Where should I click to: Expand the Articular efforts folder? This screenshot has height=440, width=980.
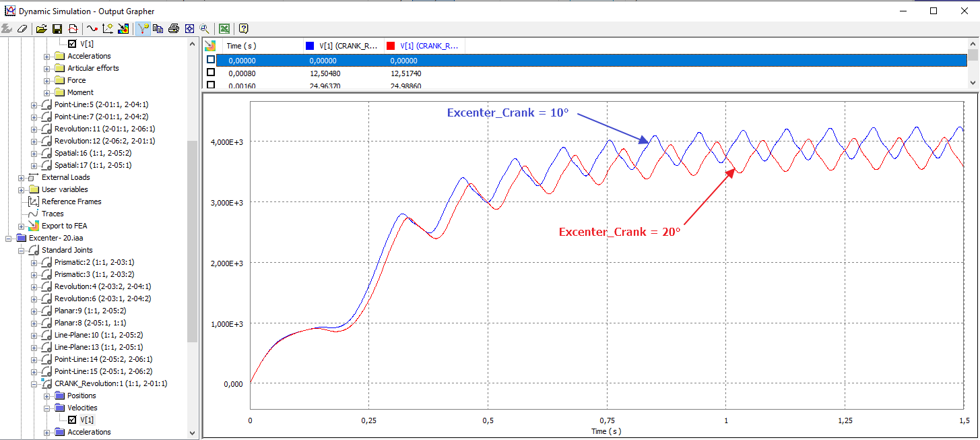[x=47, y=68]
